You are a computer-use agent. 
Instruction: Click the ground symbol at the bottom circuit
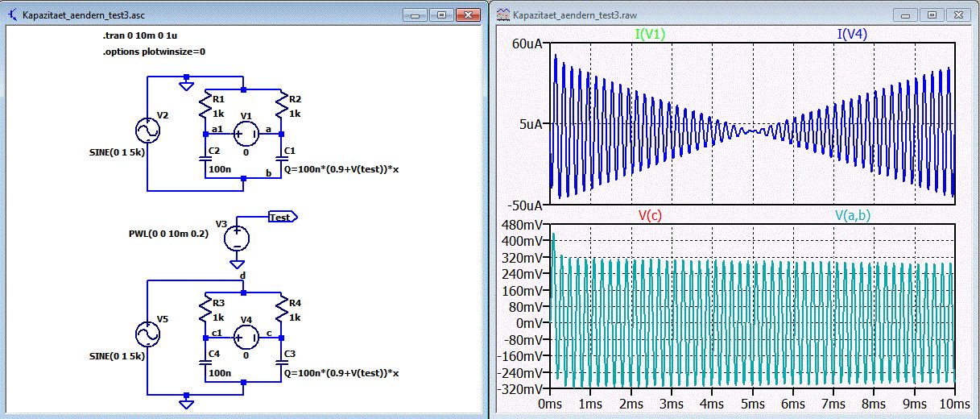click(x=187, y=403)
